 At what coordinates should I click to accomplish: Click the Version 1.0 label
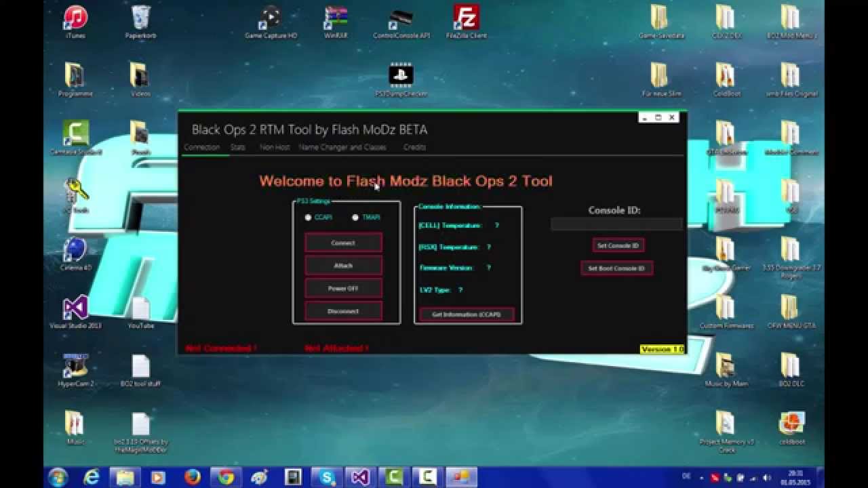click(x=662, y=349)
